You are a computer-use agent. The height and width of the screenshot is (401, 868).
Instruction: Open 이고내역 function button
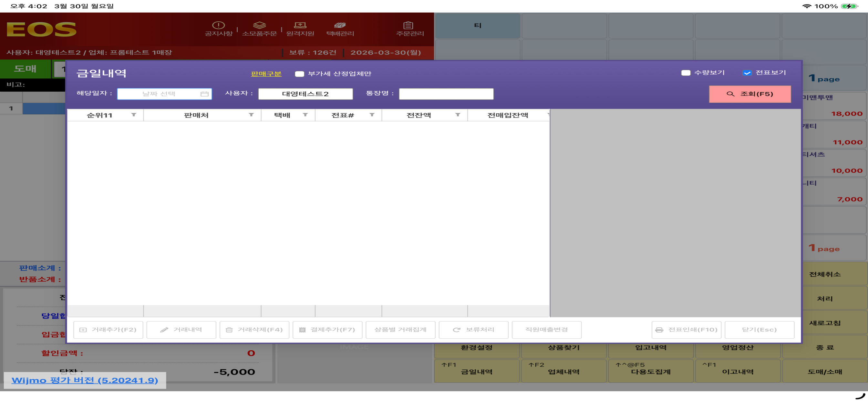(x=738, y=371)
